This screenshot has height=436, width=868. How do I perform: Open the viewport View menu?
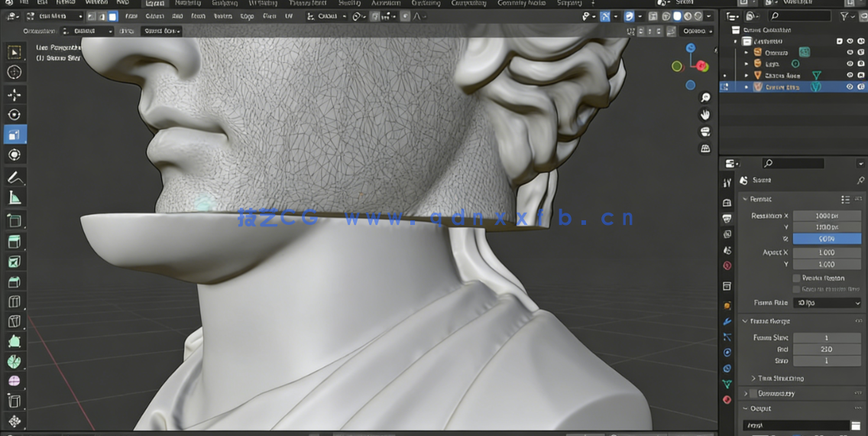coord(131,17)
